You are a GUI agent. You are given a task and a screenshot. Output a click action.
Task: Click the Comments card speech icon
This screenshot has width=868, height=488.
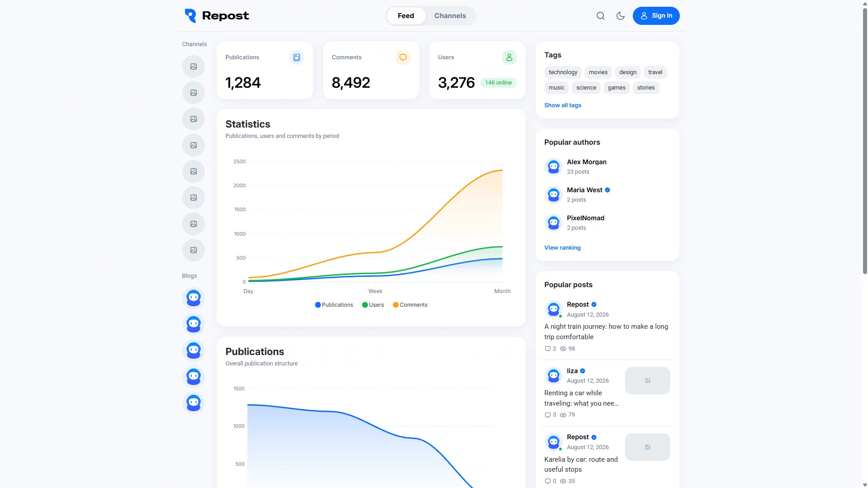[x=403, y=57]
